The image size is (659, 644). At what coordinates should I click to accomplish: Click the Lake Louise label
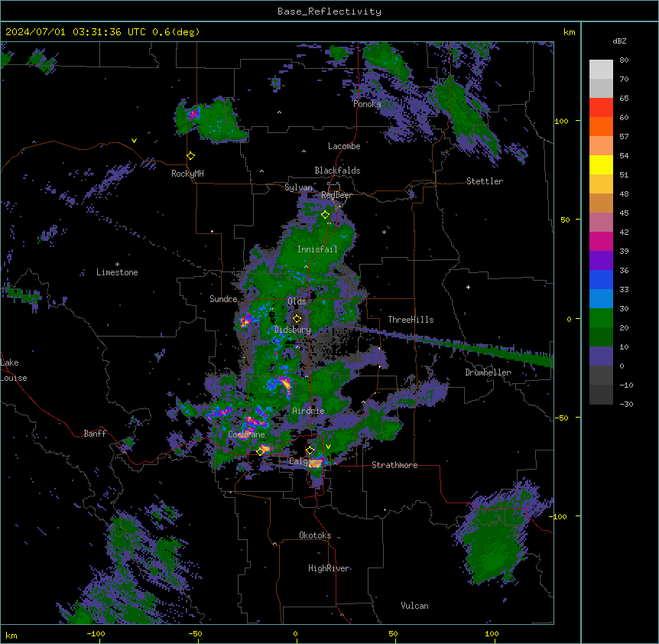pyautogui.click(x=14, y=370)
